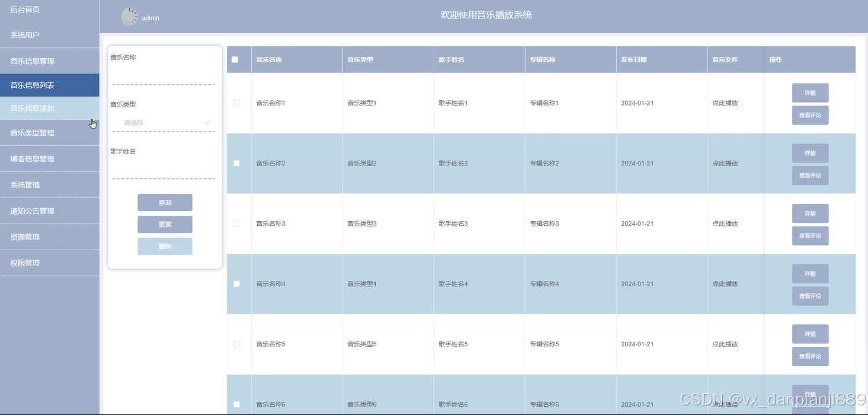Open 详情 for 音乐名称2

810,154
